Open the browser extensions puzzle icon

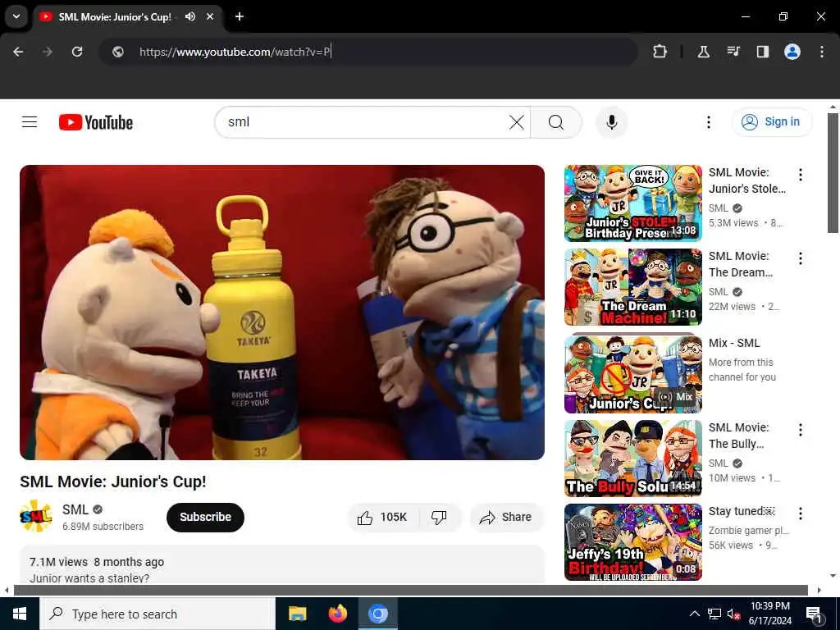pyautogui.click(x=660, y=52)
